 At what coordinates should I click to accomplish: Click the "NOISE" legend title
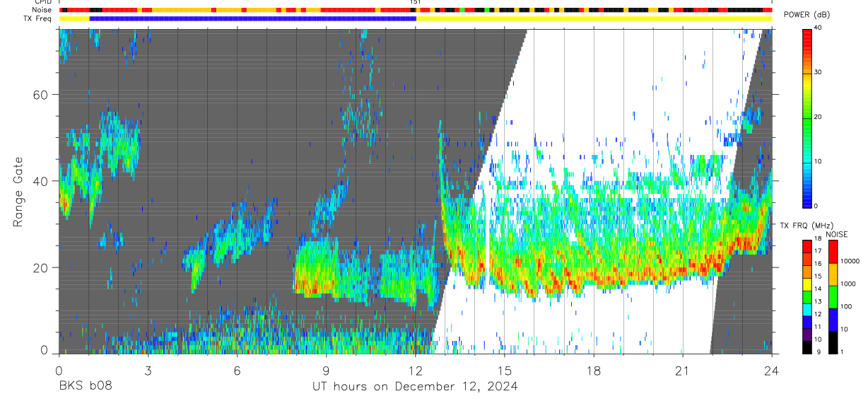click(838, 234)
